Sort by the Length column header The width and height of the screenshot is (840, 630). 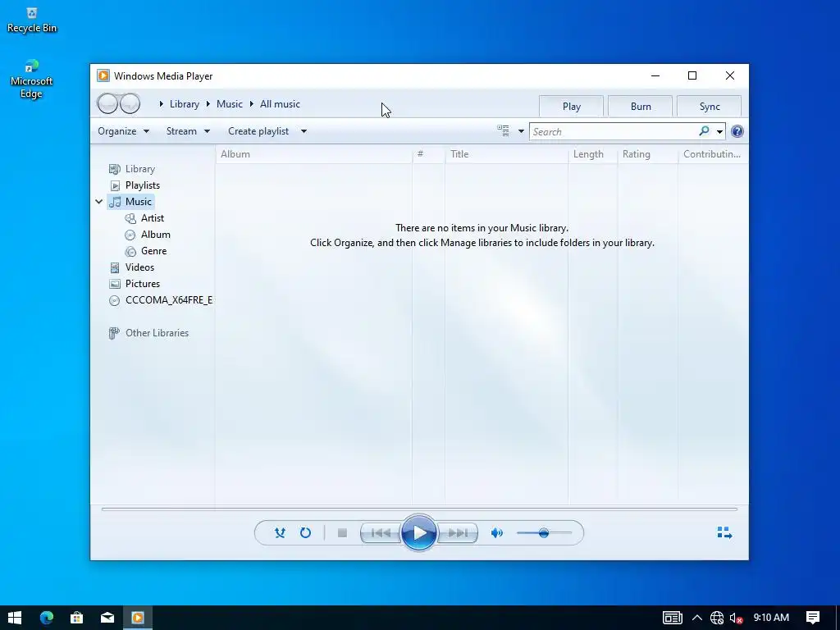(x=592, y=154)
